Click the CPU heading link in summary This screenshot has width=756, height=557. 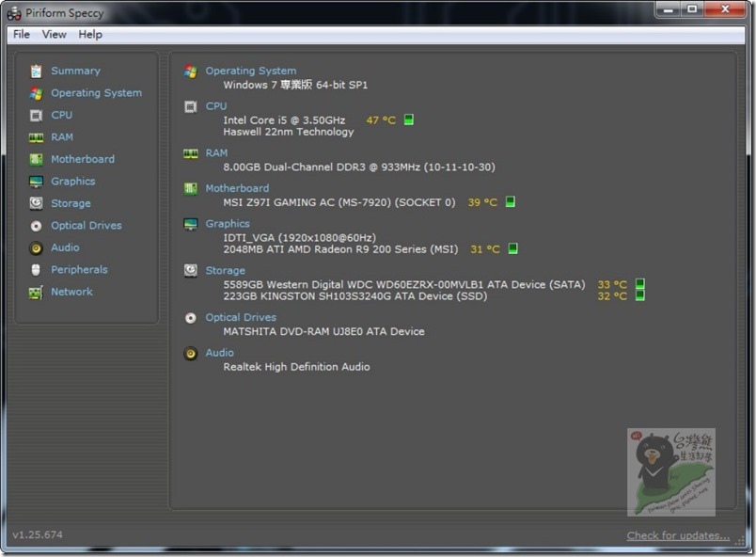[216, 106]
